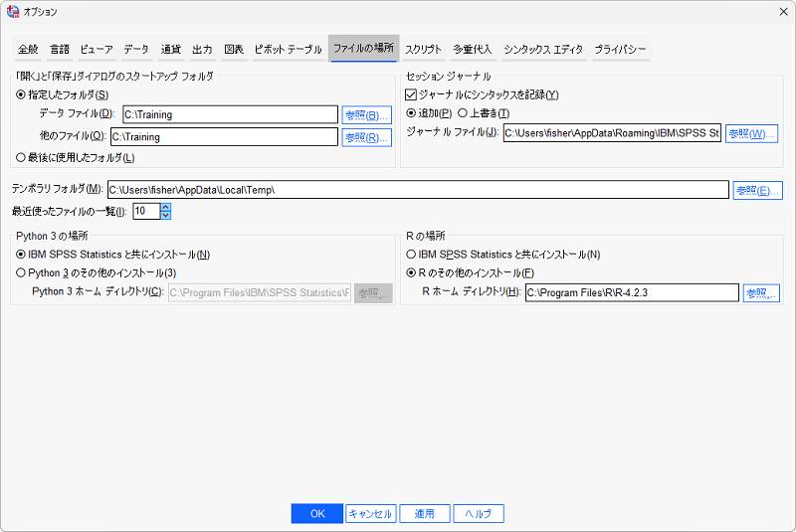This screenshot has height=532, width=796.
Task: Select the 上書き journal radio button
Action: click(484, 113)
